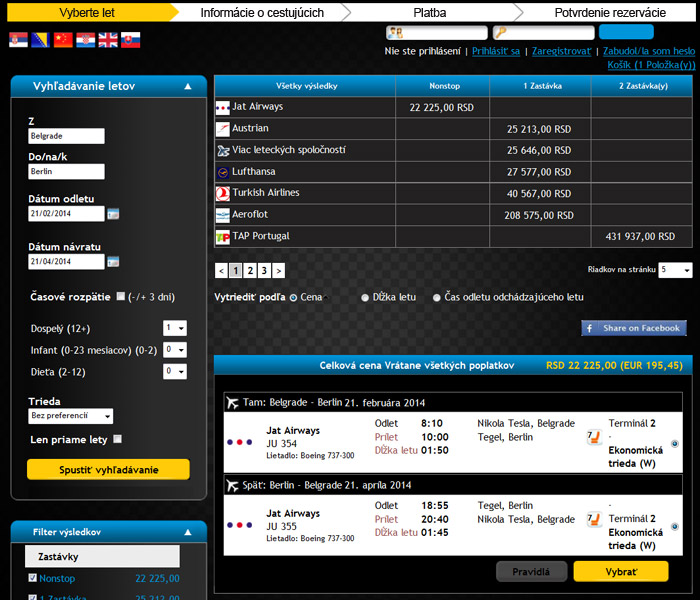Select the Serbian flag language

18,40
